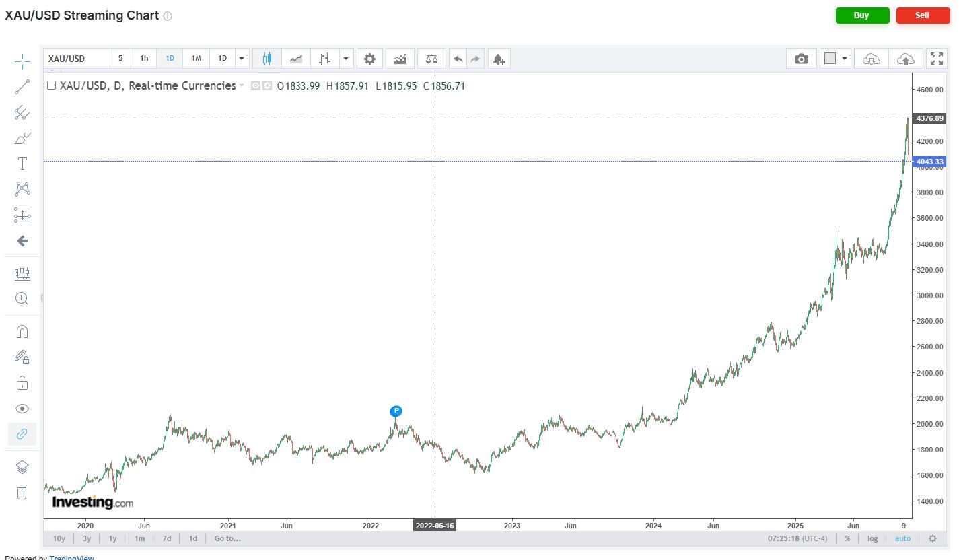Toggle lock all drawing tools

22,383
